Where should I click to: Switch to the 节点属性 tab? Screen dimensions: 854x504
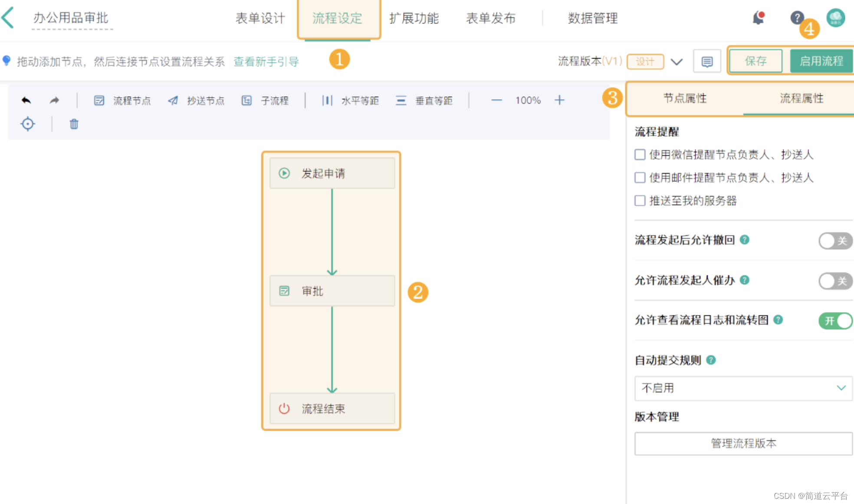[x=685, y=98]
